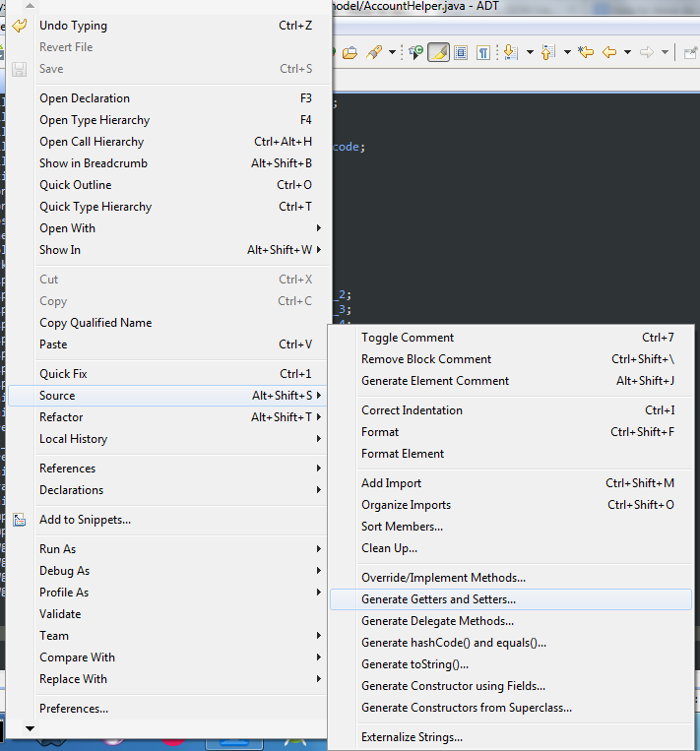The image size is (700, 751).
Task: Select Override/Implement Methods...
Action: pyautogui.click(x=511, y=578)
